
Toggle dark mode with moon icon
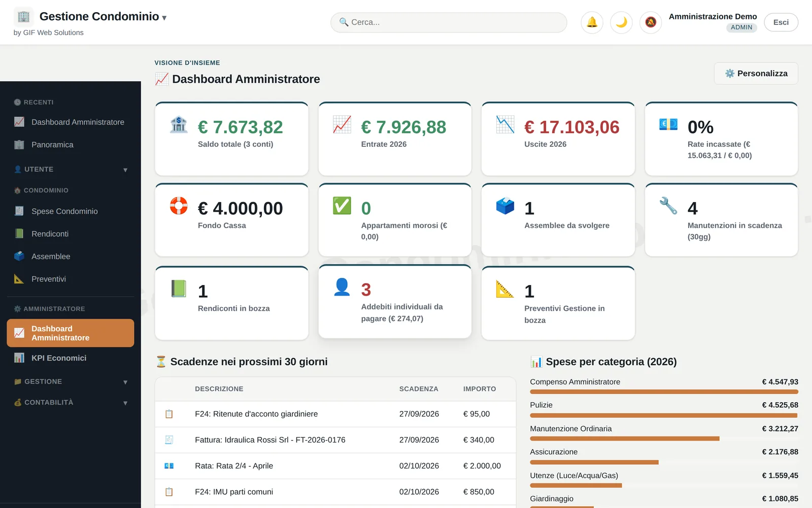click(x=621, y=22)
